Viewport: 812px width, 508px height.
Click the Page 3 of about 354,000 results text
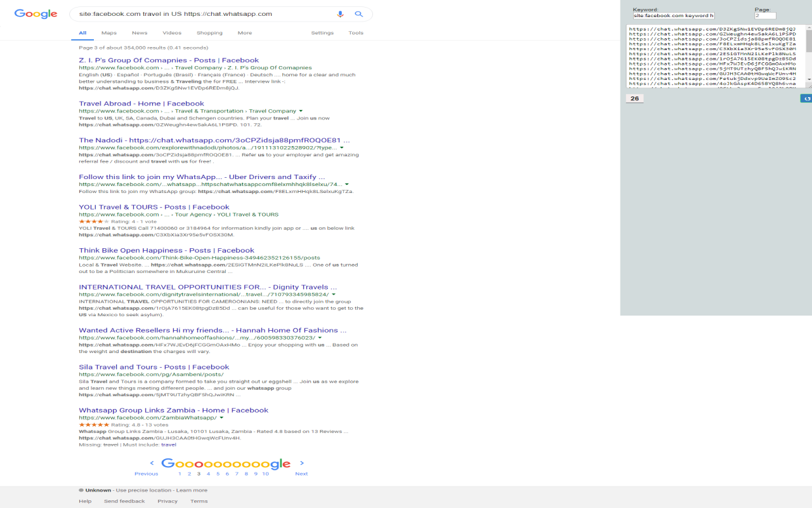143,48
